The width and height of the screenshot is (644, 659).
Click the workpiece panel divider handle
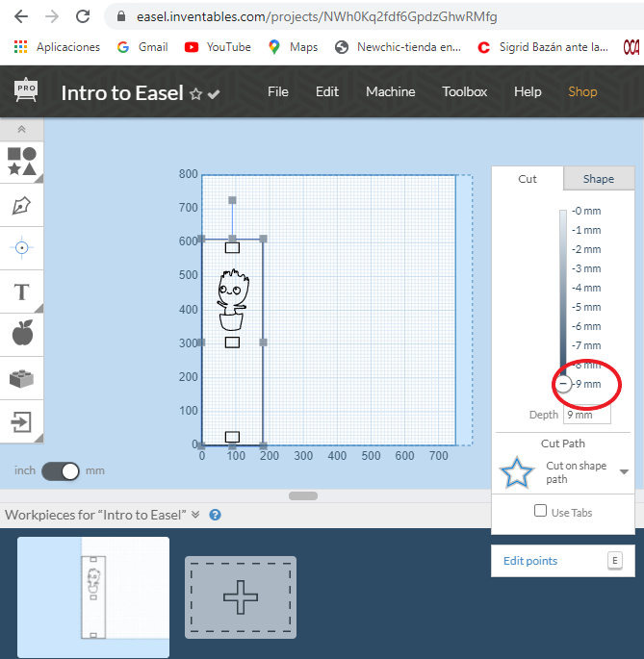tap(303, 495)
